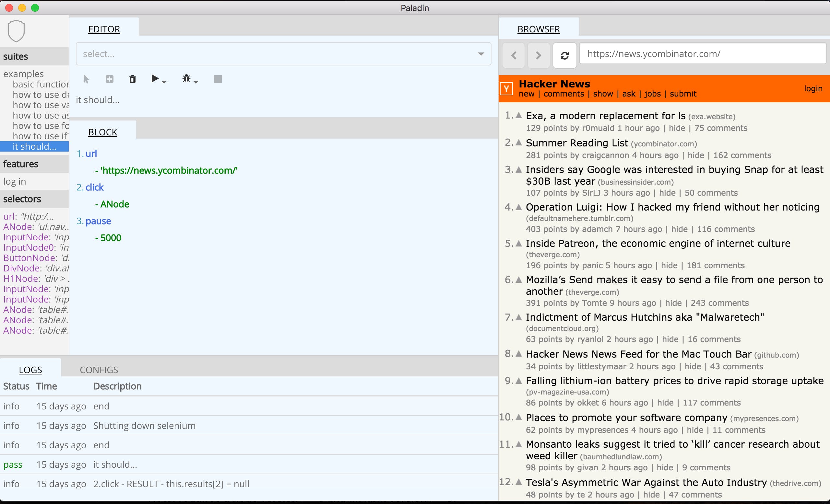The width and height of the screenshot is (830, 504).
Task: Open the select... dropdown in editor
Action: (x=283, y=54)
